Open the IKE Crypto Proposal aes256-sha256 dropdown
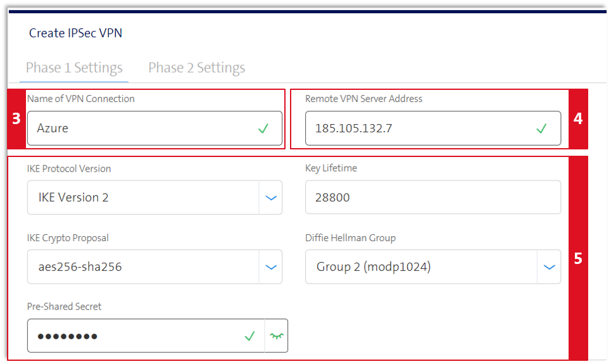 154,267
